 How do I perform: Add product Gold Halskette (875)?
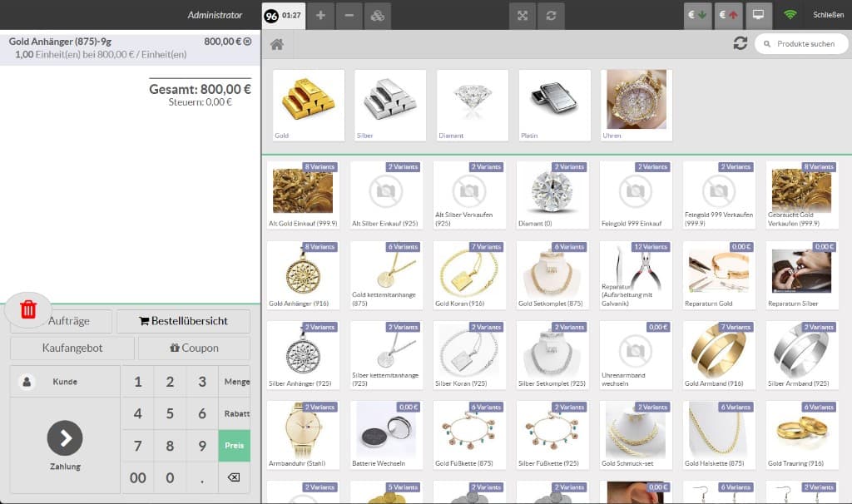click(x=719, y=435)
